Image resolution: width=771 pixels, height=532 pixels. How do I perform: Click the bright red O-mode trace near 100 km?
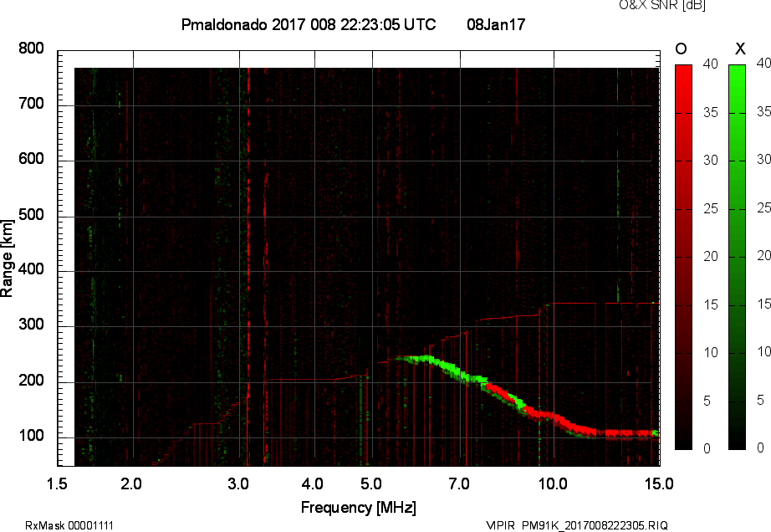[x=625, y=433]
